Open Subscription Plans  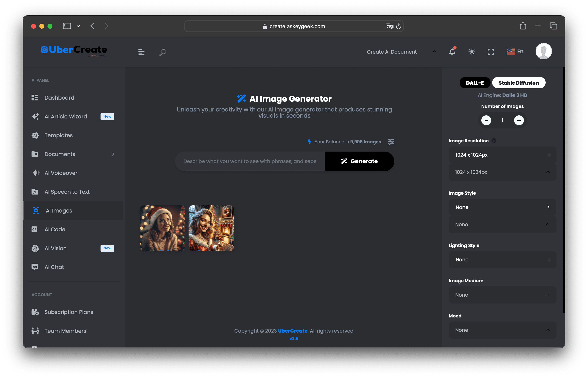pos(69,312)
